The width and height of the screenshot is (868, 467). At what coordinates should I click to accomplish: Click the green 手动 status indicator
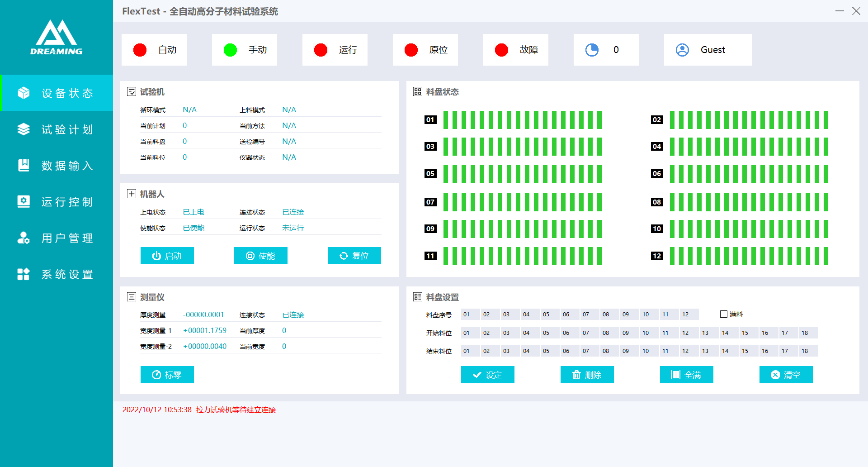pyautogui.click(x=231, y=50)
